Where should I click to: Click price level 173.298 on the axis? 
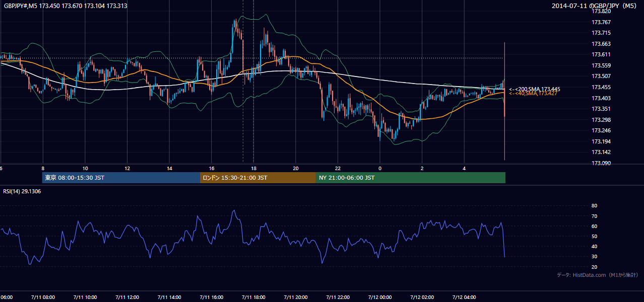click(602, 120)
